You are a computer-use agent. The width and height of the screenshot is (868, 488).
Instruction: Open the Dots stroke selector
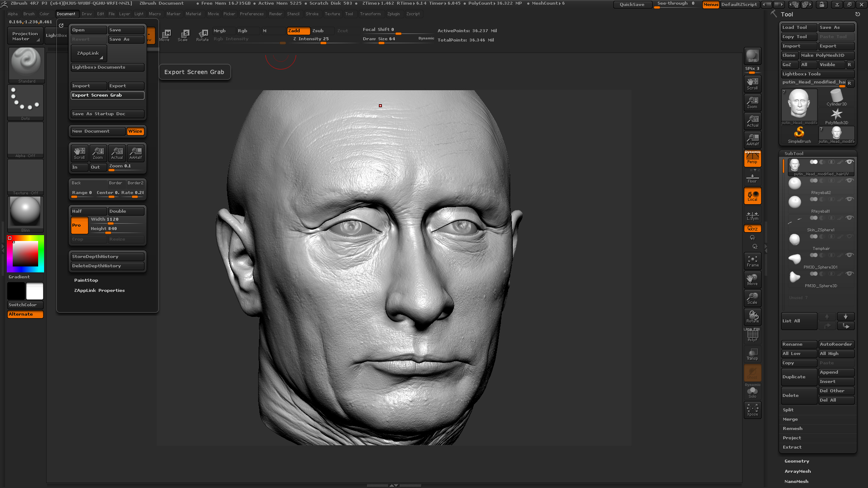click(26, 102)
